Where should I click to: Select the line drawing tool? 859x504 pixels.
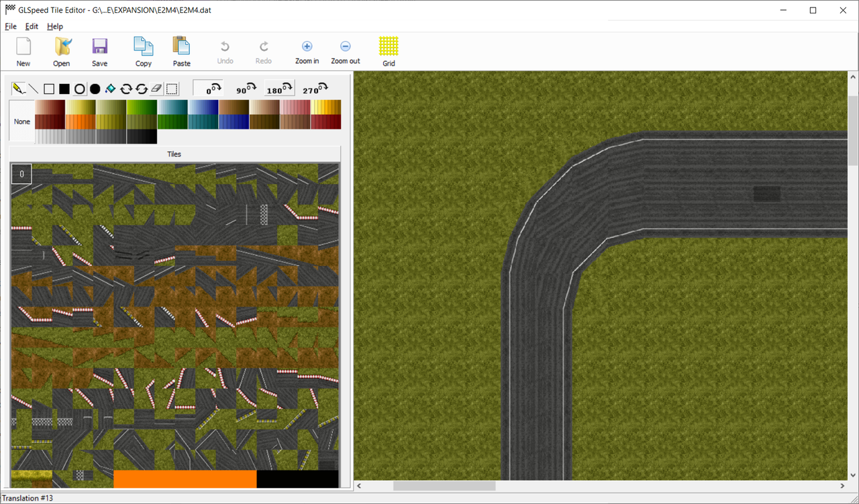[34, 88]
